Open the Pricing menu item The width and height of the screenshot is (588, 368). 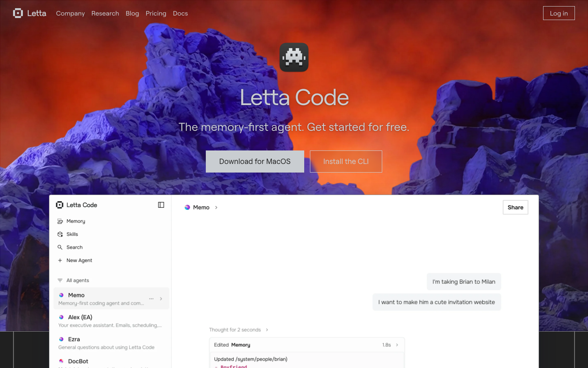click(156, 13)
